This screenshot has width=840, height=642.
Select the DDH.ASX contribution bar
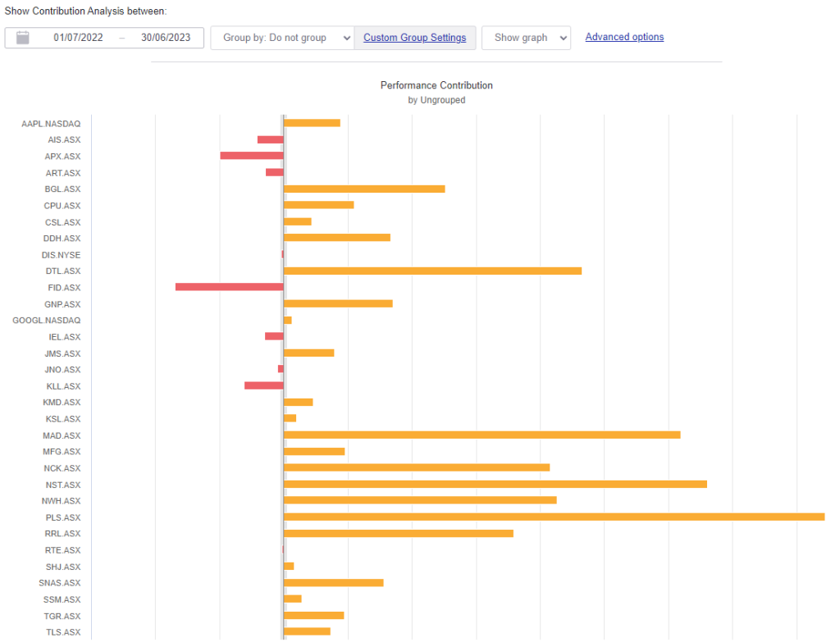click(x=337, y=238)
